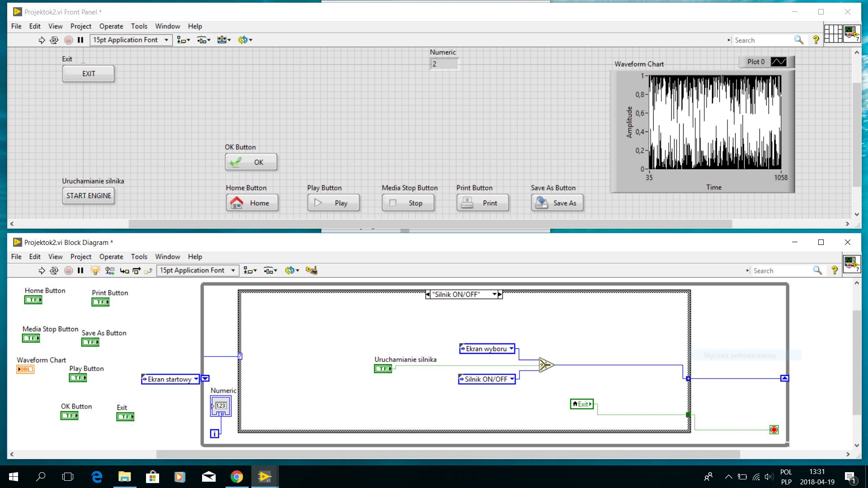Click Plot 0 legend line sample
This screenshot has width=868, height=488.
(778, 62)
